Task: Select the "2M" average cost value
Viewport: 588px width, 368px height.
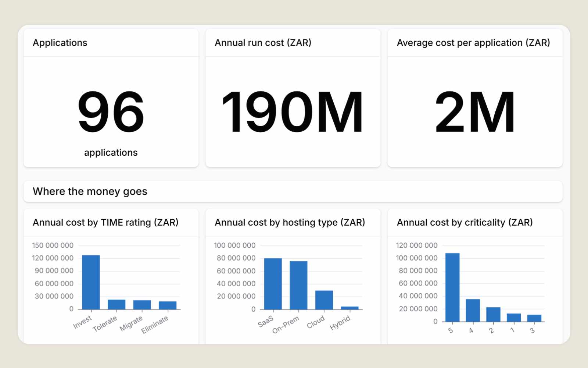Action: 475,112
